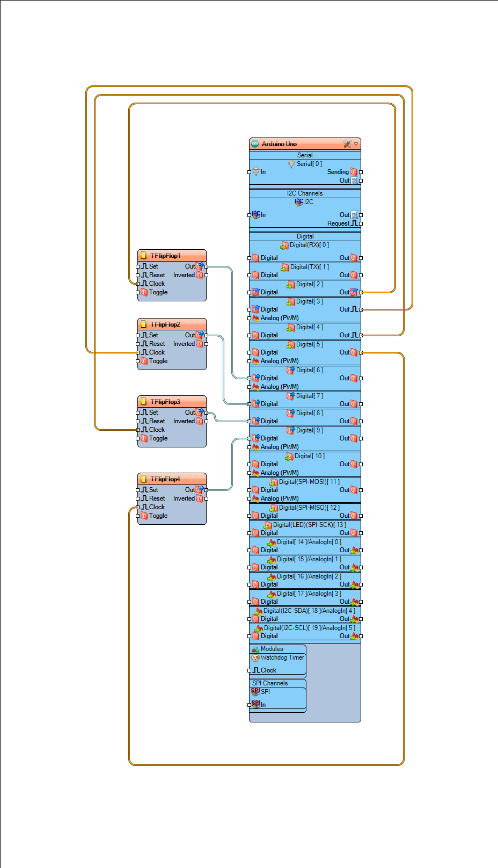Click the Digital[ 6 ] Digital input pin icon

tap(256, 378)
